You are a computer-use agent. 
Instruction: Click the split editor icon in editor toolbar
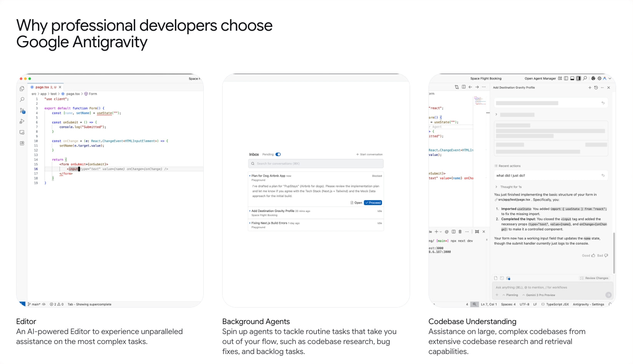pyautogui.click(x=464, y=87)
